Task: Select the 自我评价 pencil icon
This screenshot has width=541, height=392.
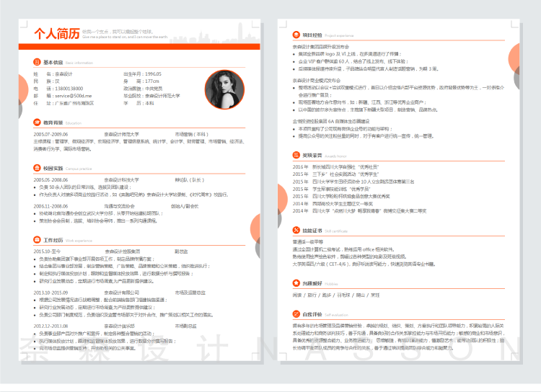Action: click(296, 314)
